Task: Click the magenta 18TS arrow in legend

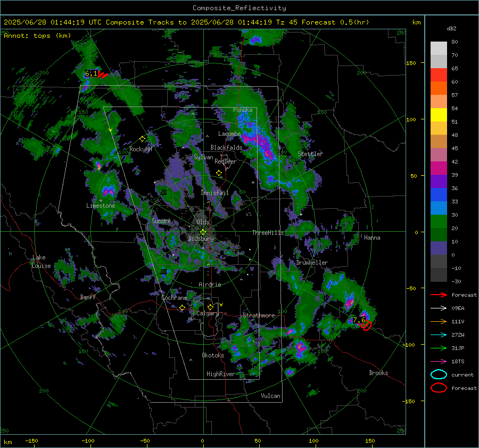Action: [x=439, y=362]
